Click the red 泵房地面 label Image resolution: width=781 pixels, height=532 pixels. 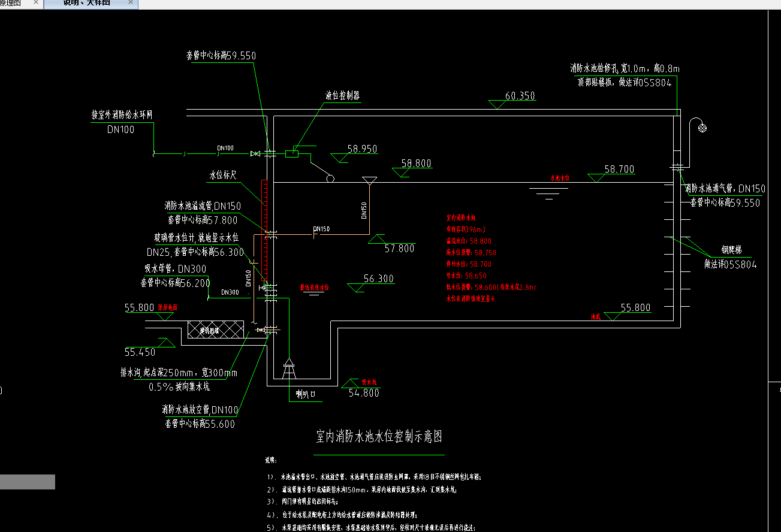167,307
